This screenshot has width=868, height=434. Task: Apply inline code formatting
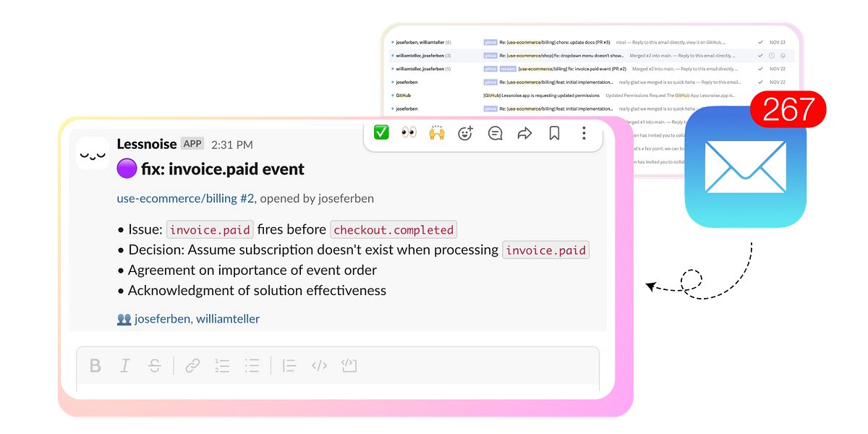pyautogui.click(x=319, y=365)
